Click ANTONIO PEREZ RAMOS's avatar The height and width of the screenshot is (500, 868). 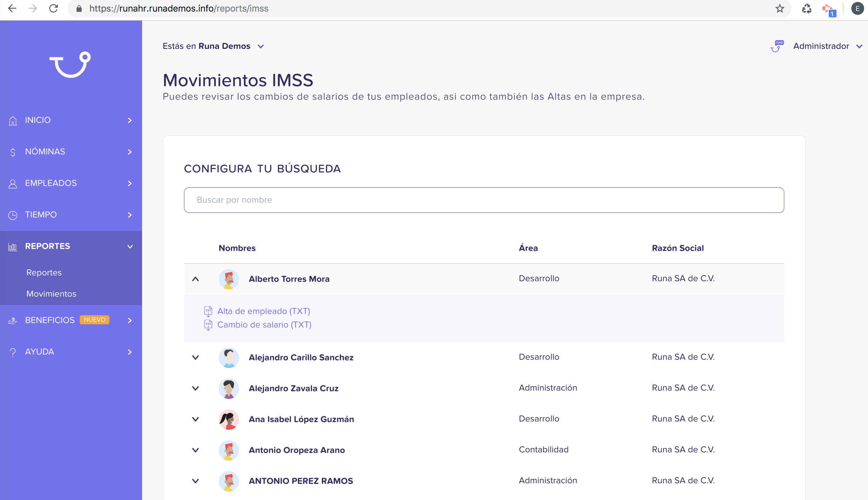(229, 481)
